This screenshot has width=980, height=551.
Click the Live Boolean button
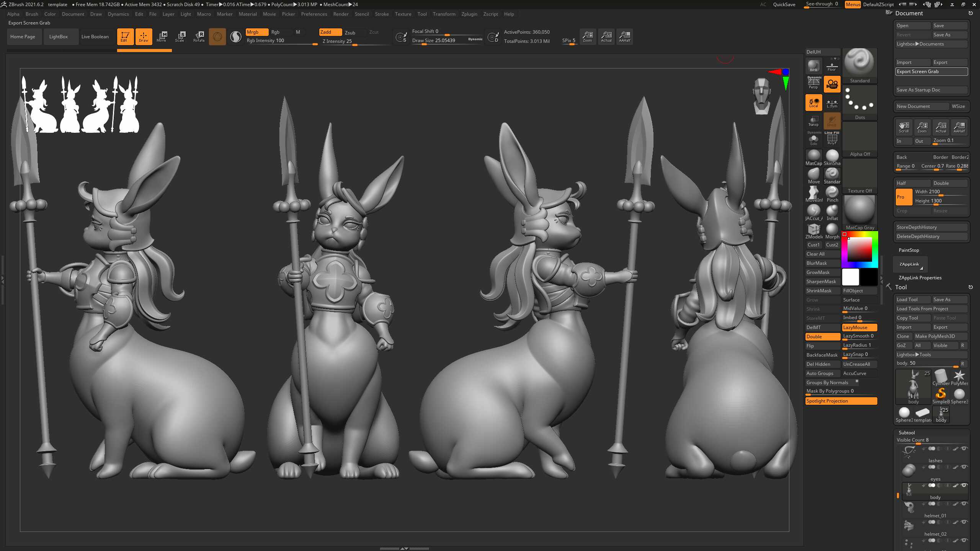pos(95,37)
